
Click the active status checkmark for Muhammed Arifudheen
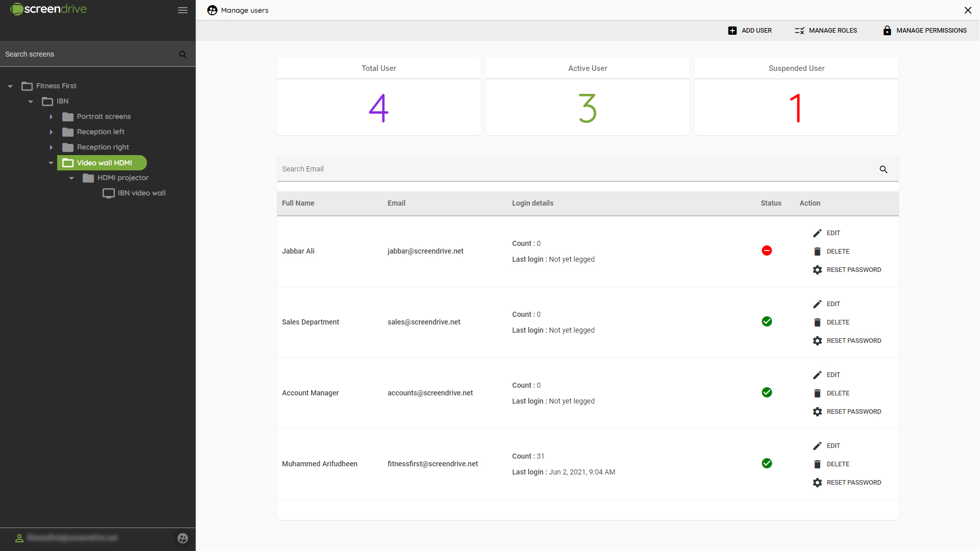767,463
